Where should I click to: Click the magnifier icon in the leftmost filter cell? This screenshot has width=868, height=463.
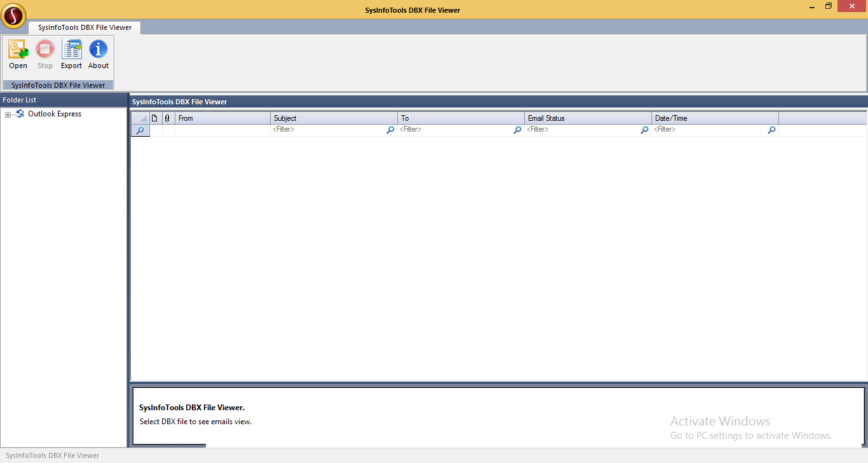140,130
